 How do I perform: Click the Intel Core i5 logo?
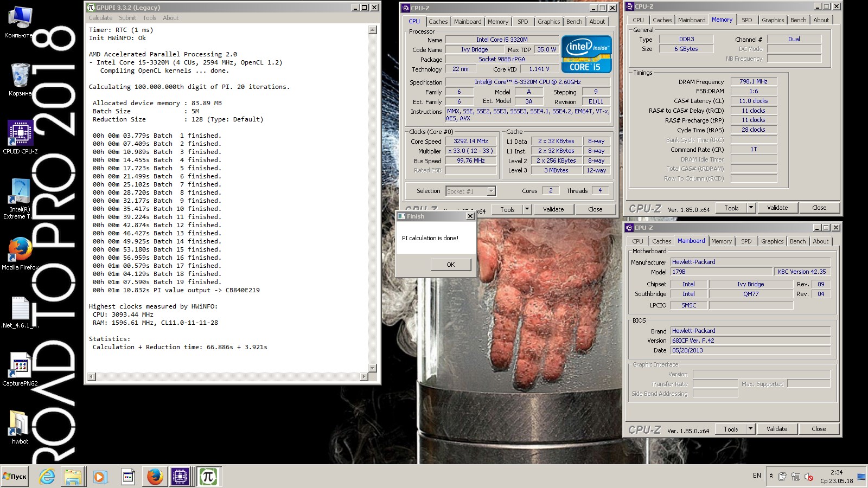point(586,54)
